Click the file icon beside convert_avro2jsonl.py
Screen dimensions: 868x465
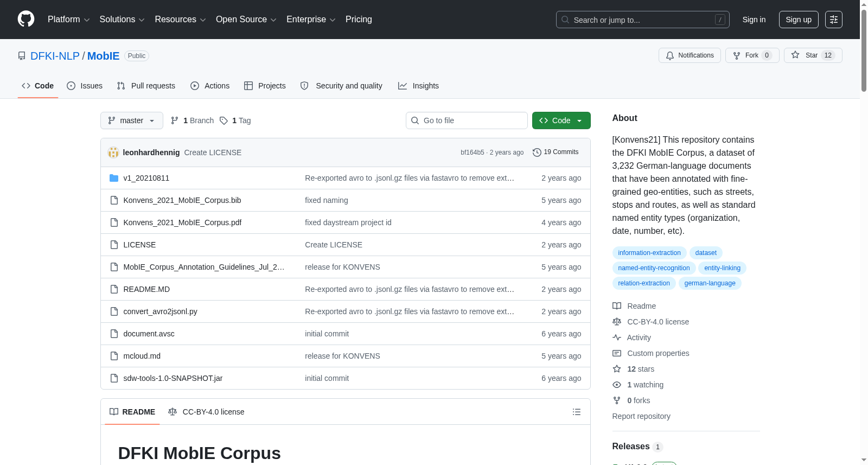pos(114,311)
